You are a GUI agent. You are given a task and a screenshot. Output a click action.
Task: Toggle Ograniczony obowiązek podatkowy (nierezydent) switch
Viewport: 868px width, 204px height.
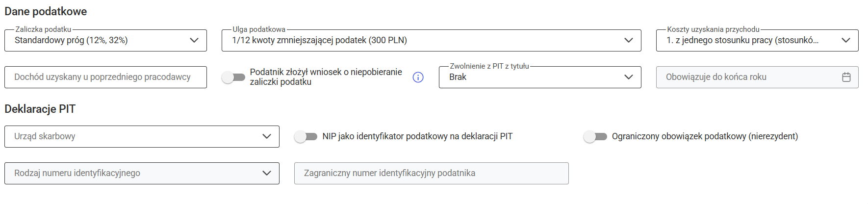coord(595,137)
